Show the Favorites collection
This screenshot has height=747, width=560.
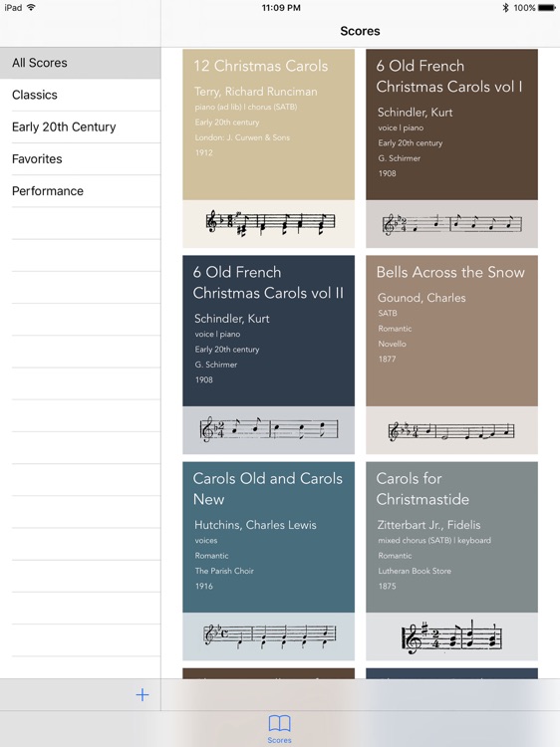[80, 158]
